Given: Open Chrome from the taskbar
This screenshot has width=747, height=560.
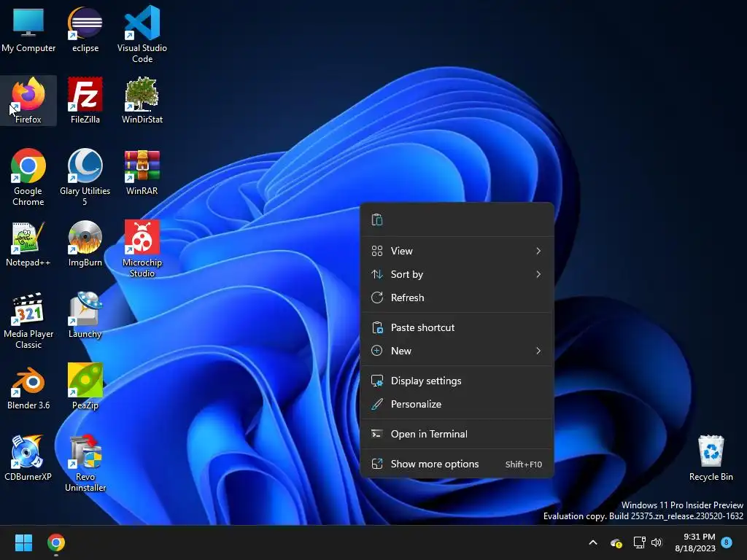Looking at the screenshot, I should pyautogui.click(x=55, y=542).
